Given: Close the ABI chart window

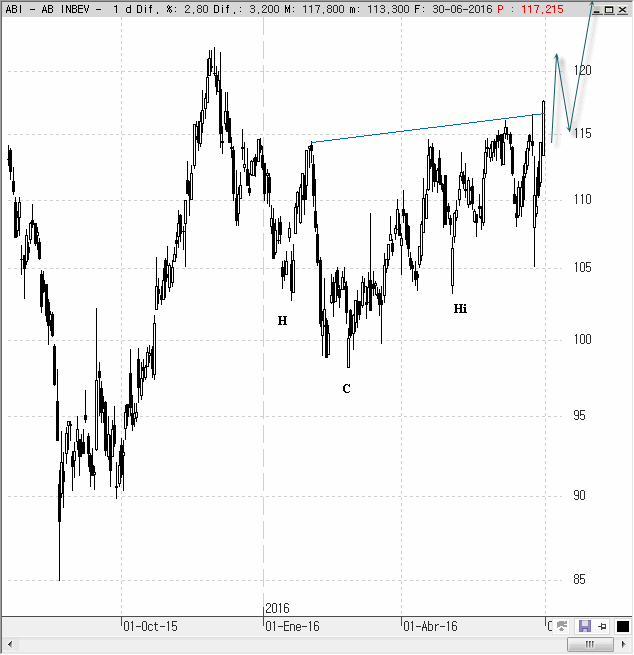Looking at the screenshot, I should (x=622, y=10).
